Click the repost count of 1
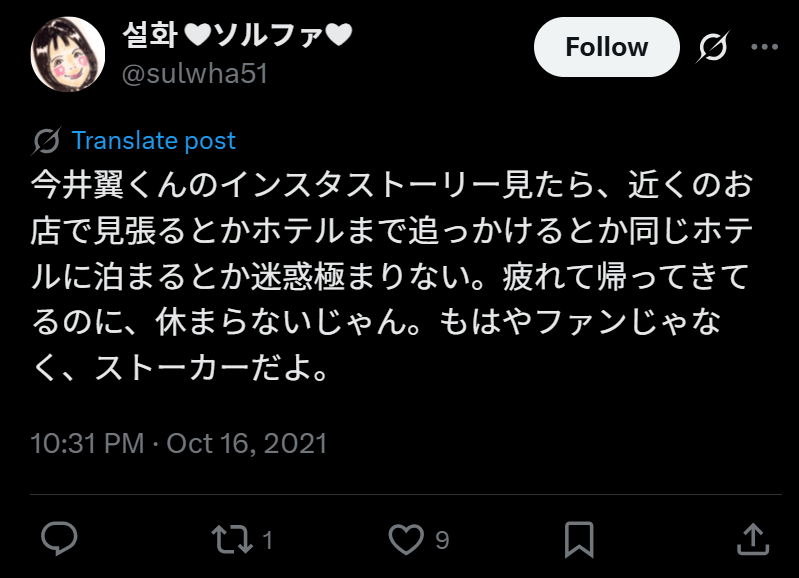The height and width of the screenshot is (578, 799). [x=267, y=541]
